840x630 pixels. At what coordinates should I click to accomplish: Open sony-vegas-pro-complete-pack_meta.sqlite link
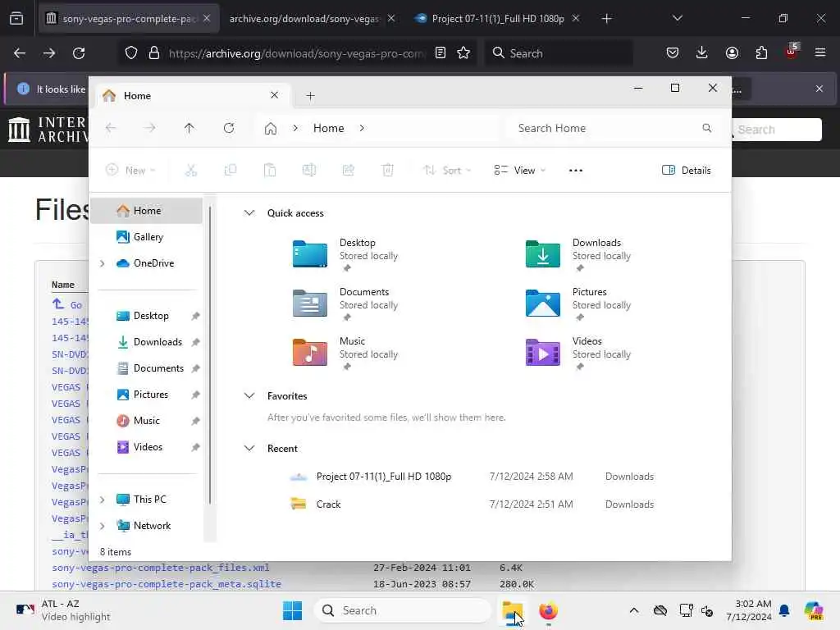pos(167,584)
